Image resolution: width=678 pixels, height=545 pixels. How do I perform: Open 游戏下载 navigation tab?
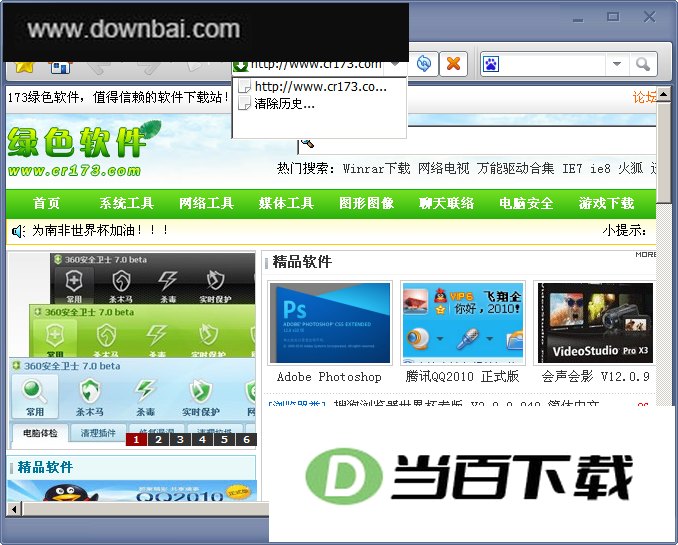[x=606, y=203]
